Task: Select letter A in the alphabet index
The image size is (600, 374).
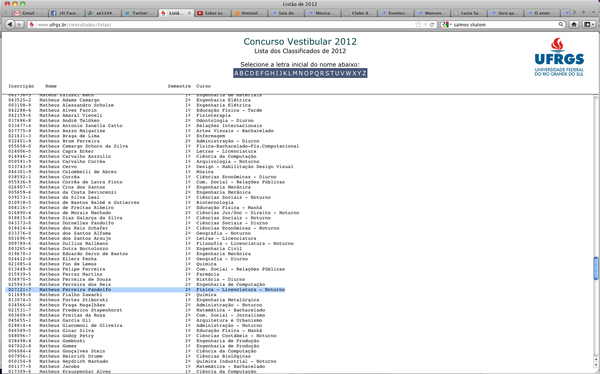Action: (x=236, y=73)
